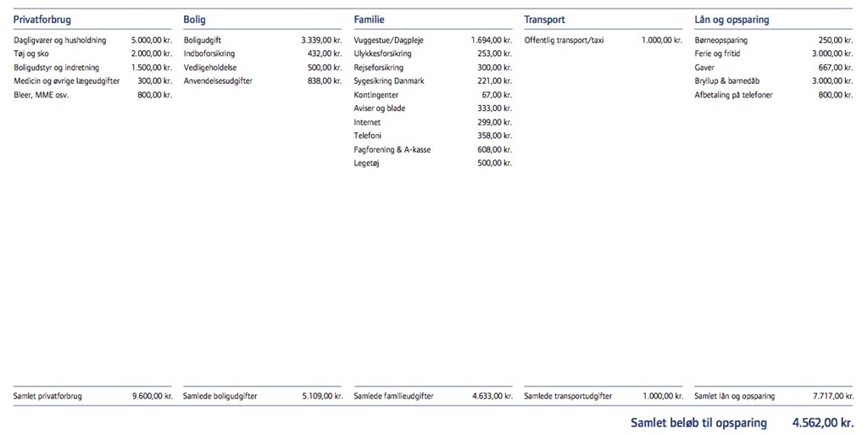Select the Kontingenter row label

pos(376,95)
